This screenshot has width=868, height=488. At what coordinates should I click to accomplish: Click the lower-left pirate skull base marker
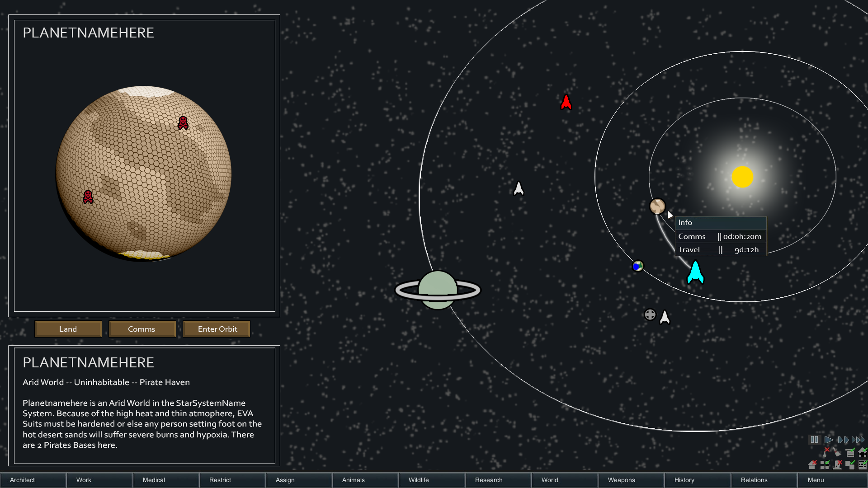pos(88,197)
